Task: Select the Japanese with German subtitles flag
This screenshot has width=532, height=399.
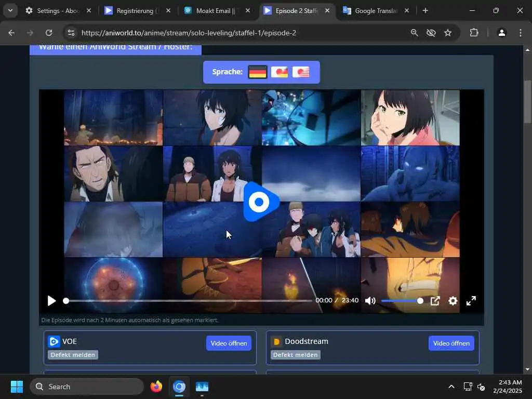Action: click(279, 72)
